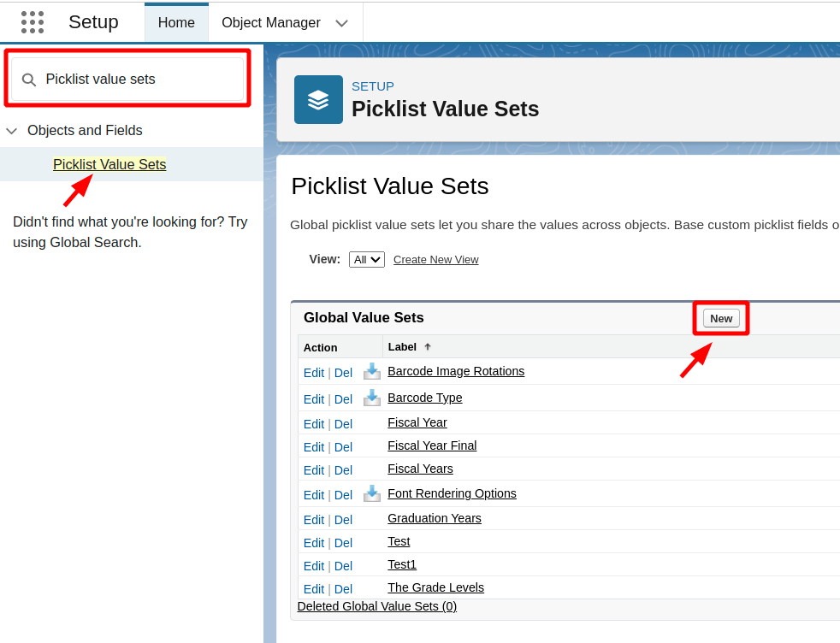This screenshot has width=840, height=643.
Task: Edit the Barcode Type row
Action: tap(313, 399)
